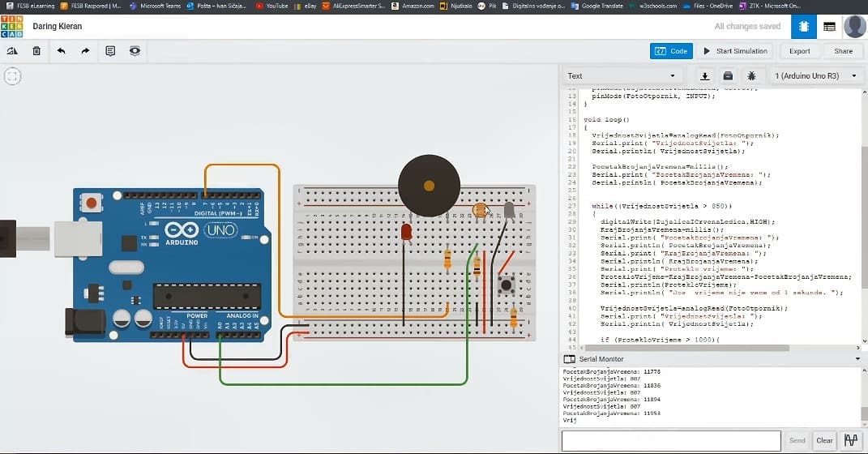Toggle the serial monitor graph view
The width and height of the screenshot is (868, 454).
click(x=850, y=440)
